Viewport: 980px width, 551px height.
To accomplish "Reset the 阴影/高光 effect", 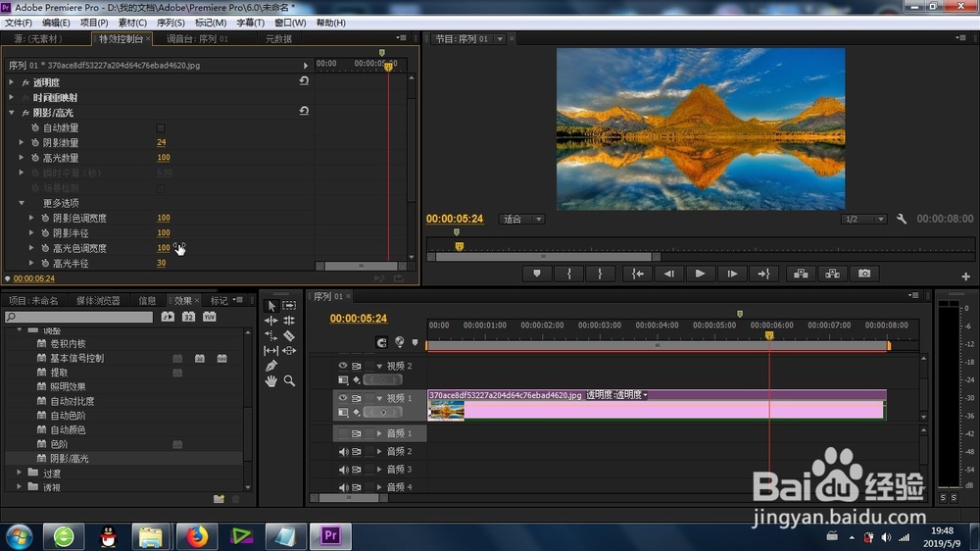I will click(304, 112).
